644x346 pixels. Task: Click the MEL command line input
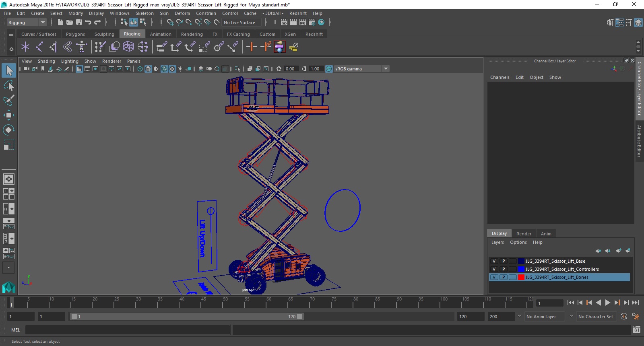coord(128,330)
